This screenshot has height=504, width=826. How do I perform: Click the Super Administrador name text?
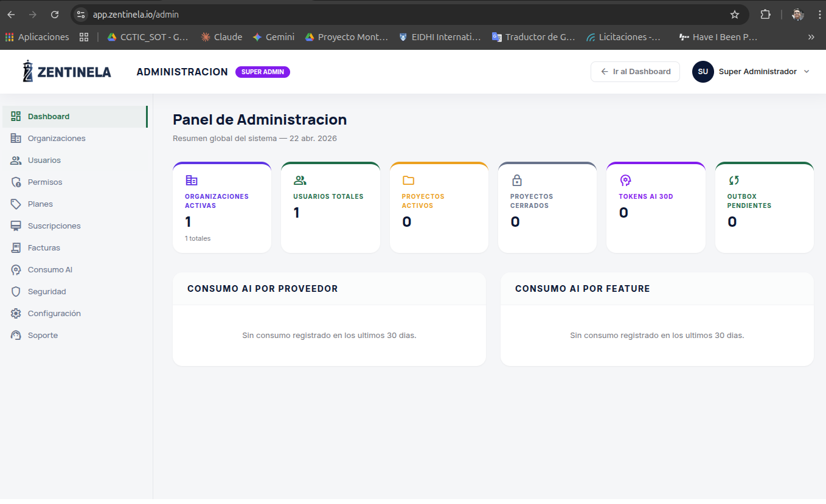point(758,72)
